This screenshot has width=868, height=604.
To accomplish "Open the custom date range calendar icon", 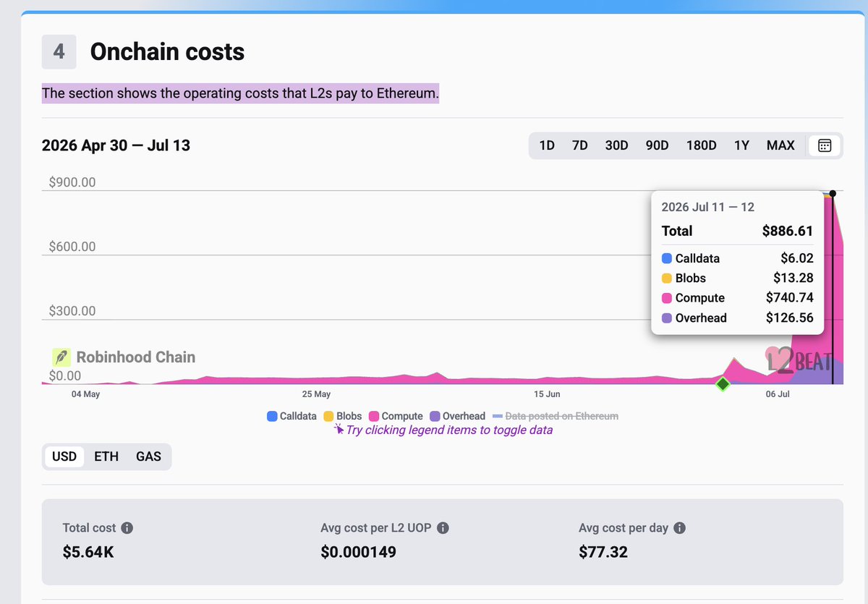I will coord(825,145).
